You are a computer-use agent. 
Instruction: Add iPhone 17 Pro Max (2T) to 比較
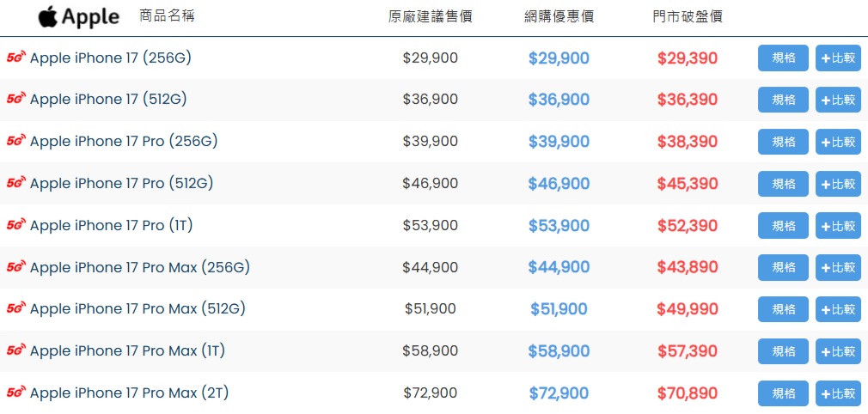838,393
